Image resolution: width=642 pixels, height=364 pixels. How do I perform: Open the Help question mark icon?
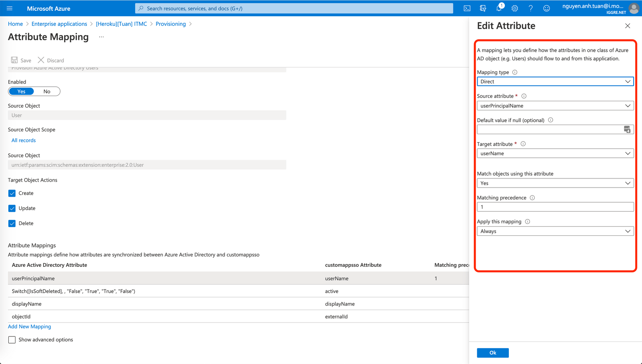pyautogui.click(x=531, y=8)
